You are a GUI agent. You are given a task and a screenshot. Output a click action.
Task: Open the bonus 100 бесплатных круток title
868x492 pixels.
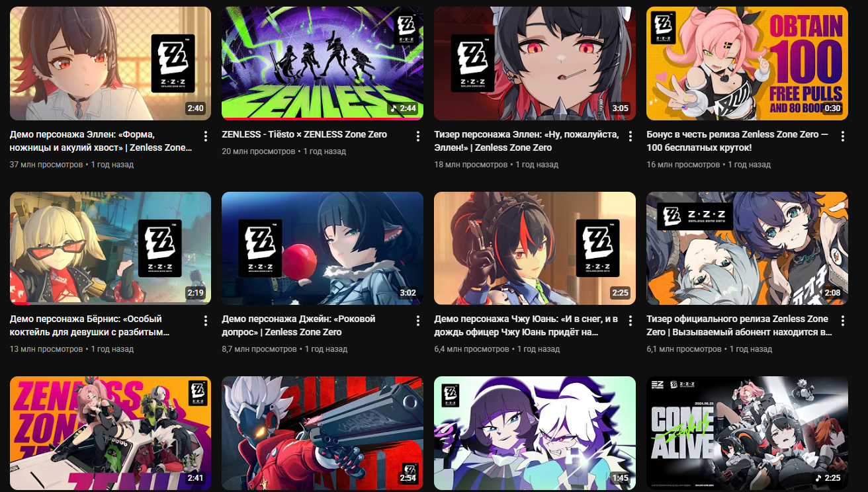click(738, 141)
